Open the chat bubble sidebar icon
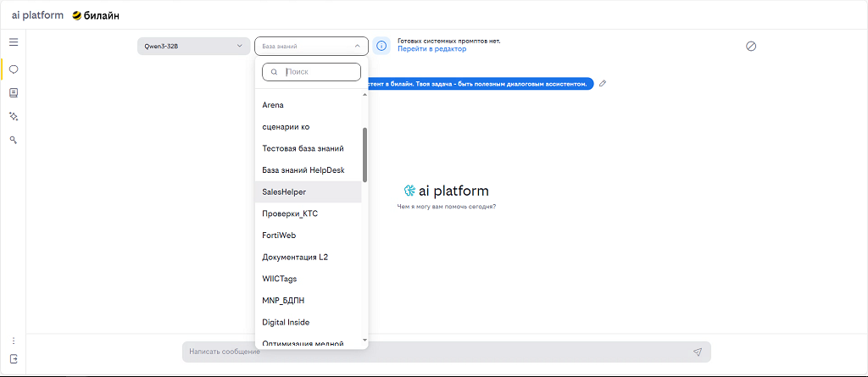Image resolution: width=868 pixels, height=377 pixels. pyautogui.click(x=14, y=69)
